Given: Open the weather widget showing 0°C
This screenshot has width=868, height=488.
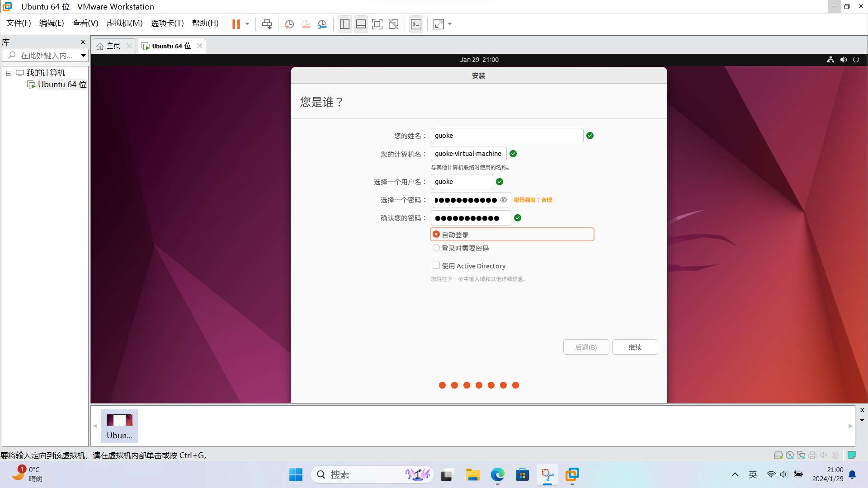Looking at the screenshot, I should click(x=27, y=474).
